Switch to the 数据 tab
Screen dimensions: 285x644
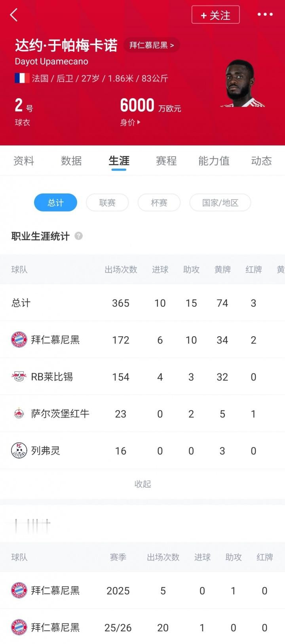[x=71, y=161]
